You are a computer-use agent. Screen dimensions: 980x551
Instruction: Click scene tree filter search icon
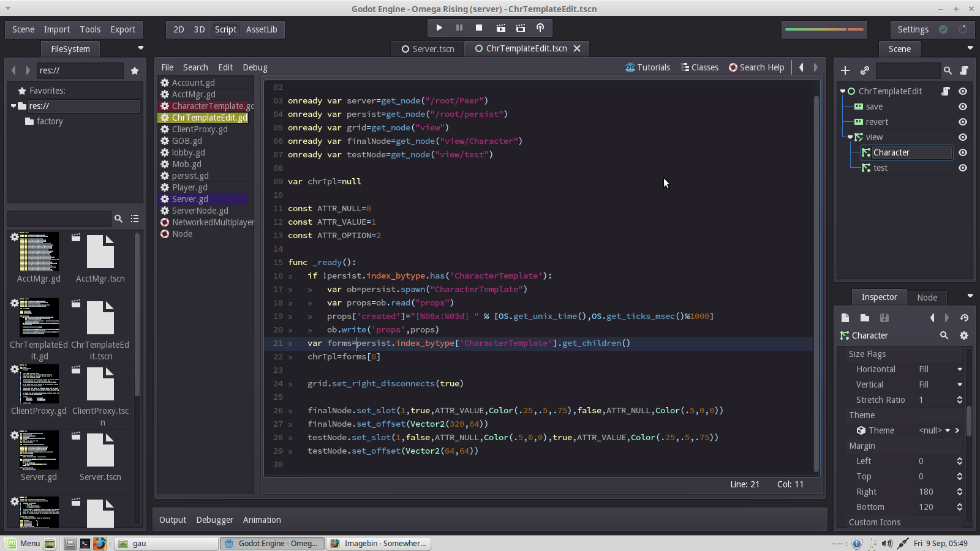tap(948, 70)
